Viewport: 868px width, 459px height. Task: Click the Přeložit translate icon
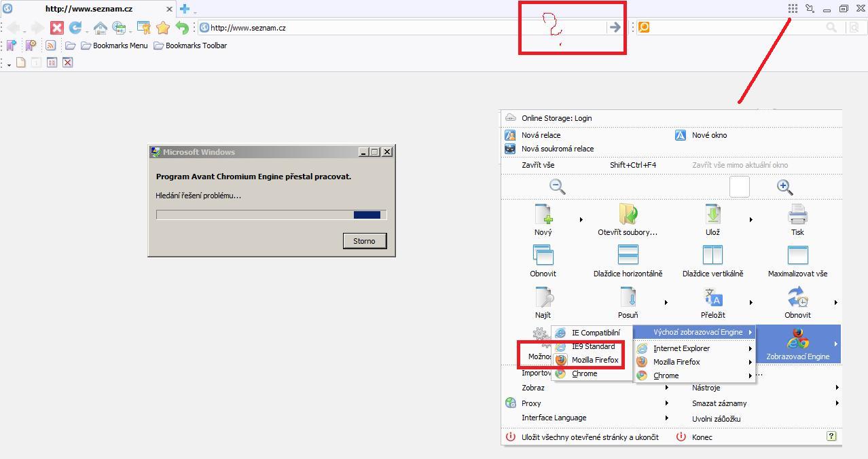point(713,297)
